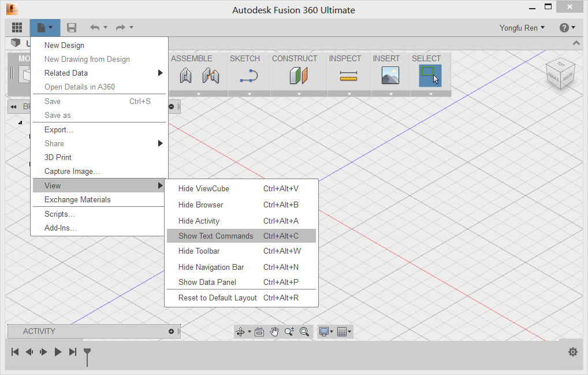
Task: Toggle Show Data Panel option
Action: pyautogui.click(x=241, y=282)
